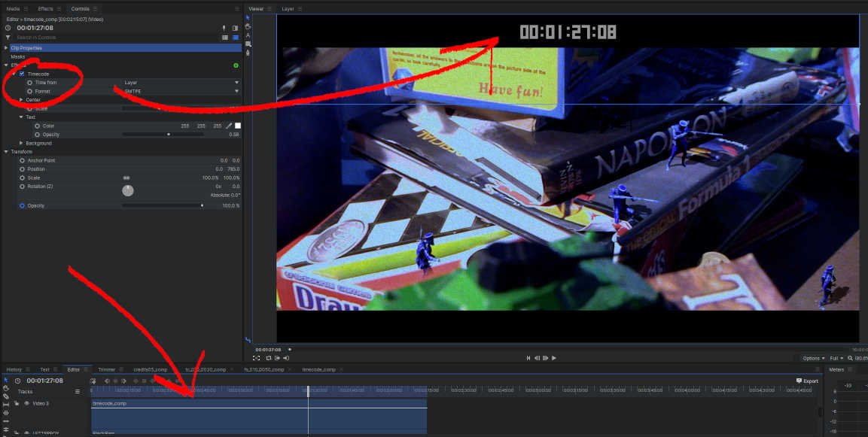The height and width of the screenshot is (437, 868).
Task: Open the Full quality dropdown
Action: pos(836,359)
